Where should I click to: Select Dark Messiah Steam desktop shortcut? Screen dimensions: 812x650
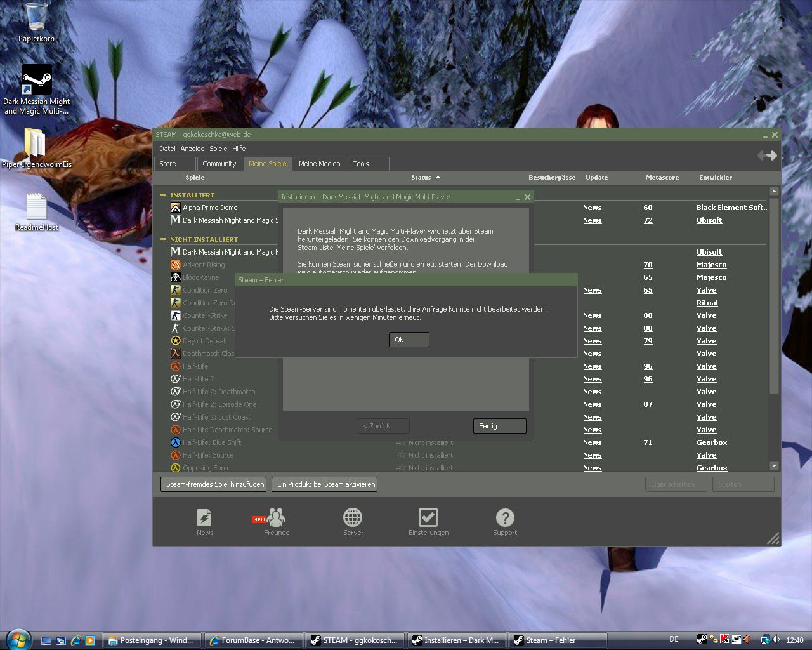tap(36, 90)
